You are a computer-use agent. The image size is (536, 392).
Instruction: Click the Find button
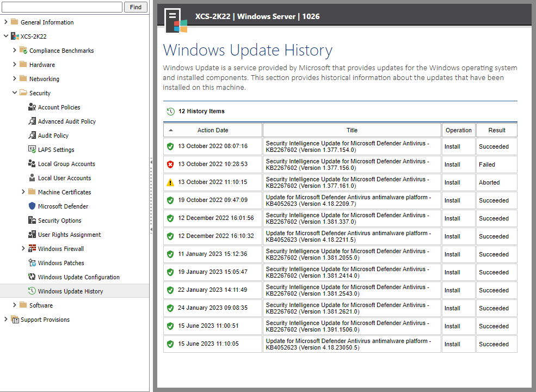click(135, 7)
